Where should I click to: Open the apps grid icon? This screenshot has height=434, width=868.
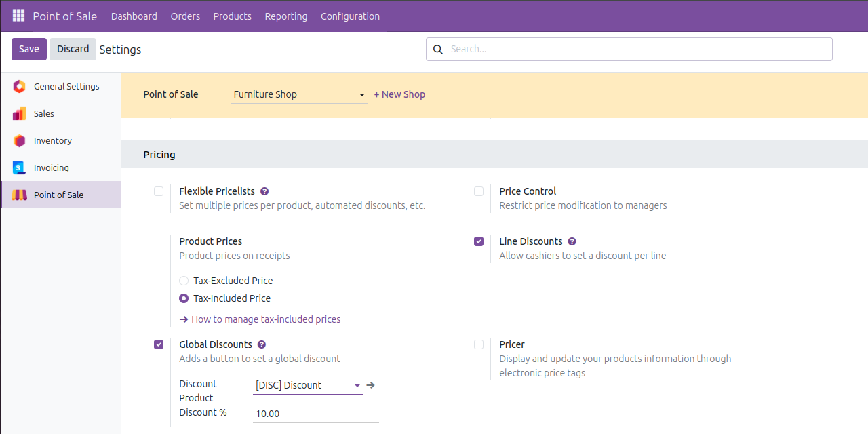(x=17, y=16)
